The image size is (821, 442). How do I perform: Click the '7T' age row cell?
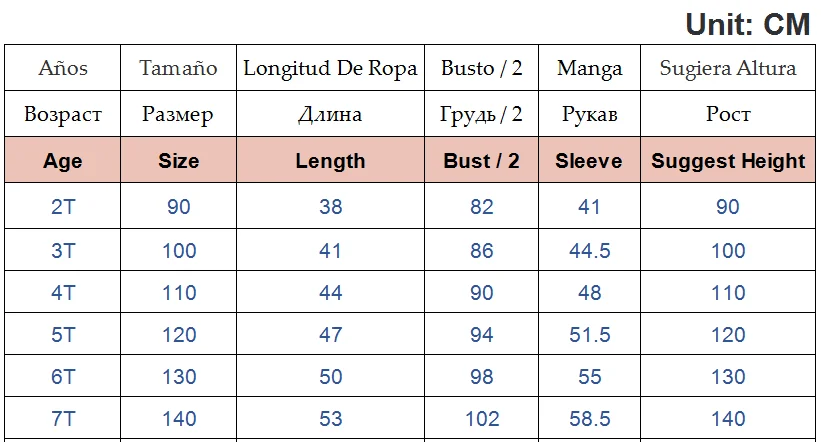(63, 420)
